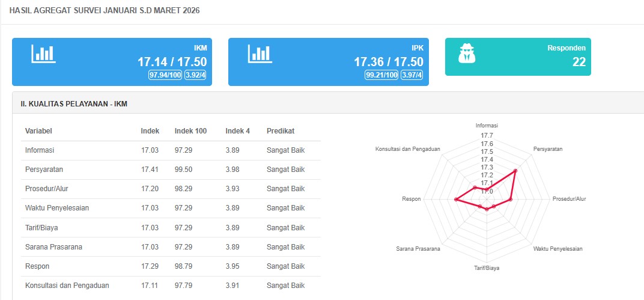Select the Konsultasi dan Pengaduan table row label
This screenshot has height=300, width=644.
67,285
